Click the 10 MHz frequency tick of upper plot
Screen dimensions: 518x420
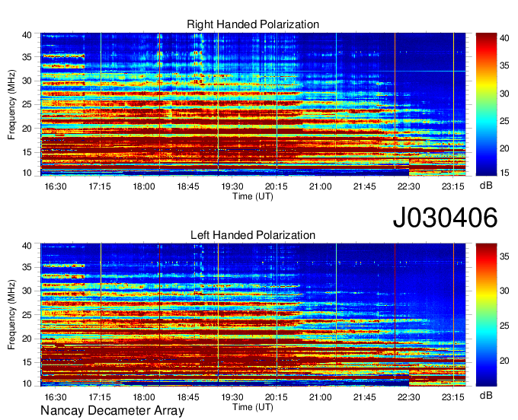coord(27,173)
